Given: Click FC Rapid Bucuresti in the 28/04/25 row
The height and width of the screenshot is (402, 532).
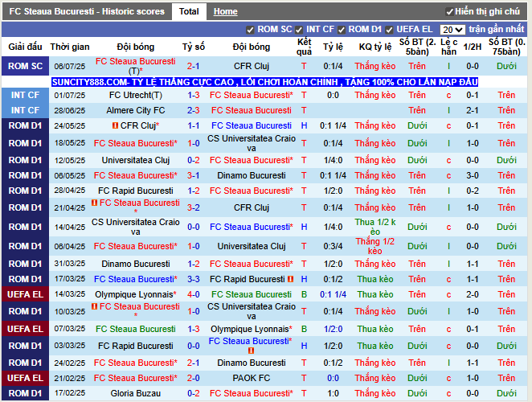Looking at the screenshot, I should coord(136,191).
